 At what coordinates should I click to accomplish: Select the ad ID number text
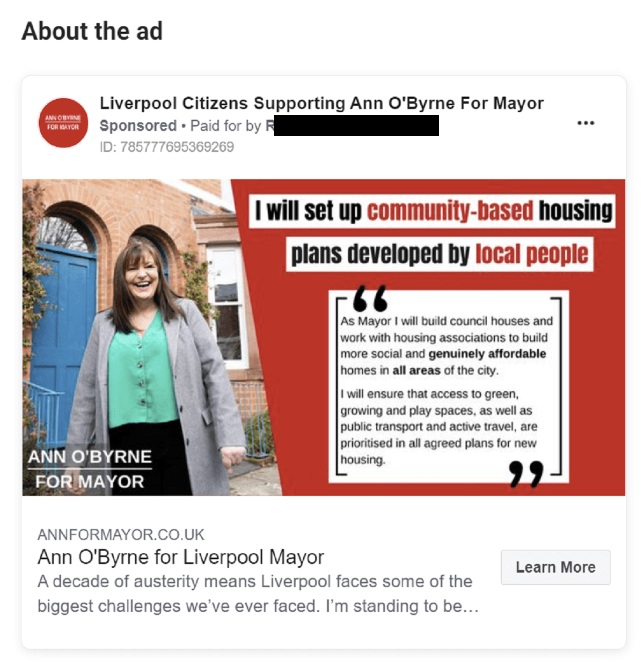point(167,147)
